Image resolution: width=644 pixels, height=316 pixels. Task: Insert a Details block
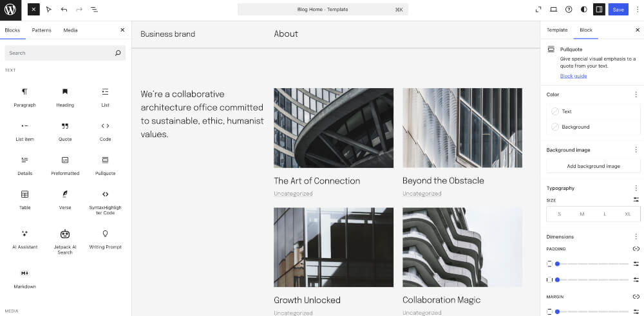[24, 165]
